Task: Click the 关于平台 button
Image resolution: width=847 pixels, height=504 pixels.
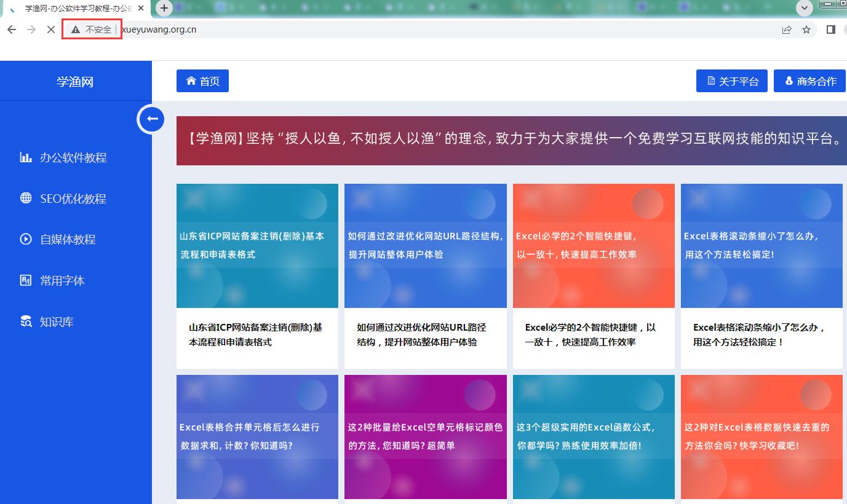Action: 732,81
